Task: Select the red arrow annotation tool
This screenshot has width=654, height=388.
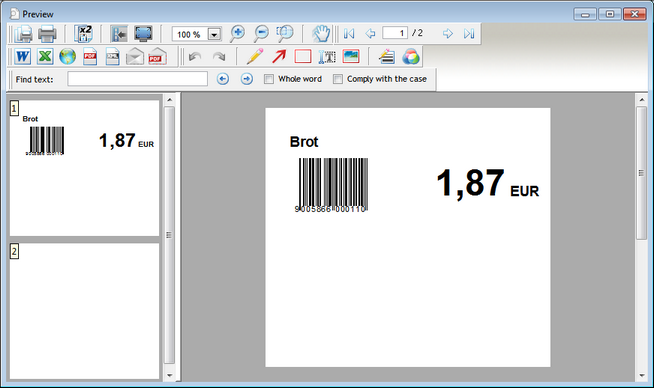Action: pyautogui.click(x=279, y=56)
